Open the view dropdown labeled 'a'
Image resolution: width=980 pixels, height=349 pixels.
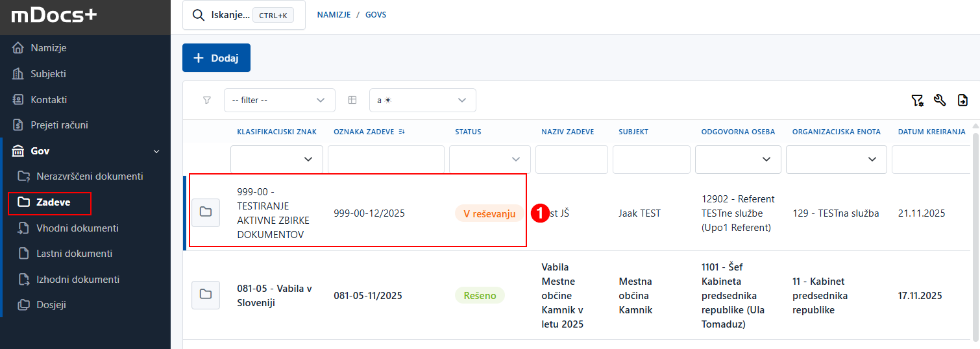422,101
